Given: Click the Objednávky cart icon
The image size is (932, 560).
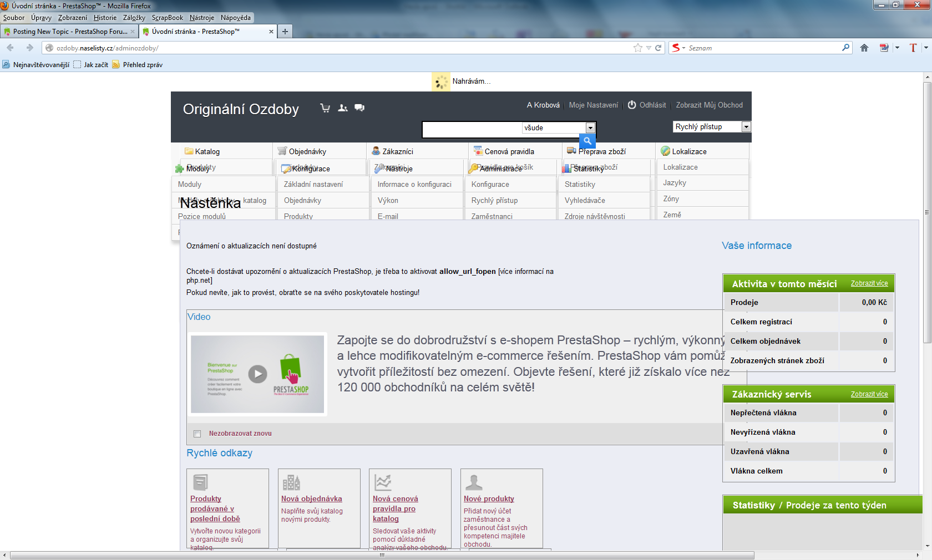Looking at the screenshot, I should tap(282, 151).
